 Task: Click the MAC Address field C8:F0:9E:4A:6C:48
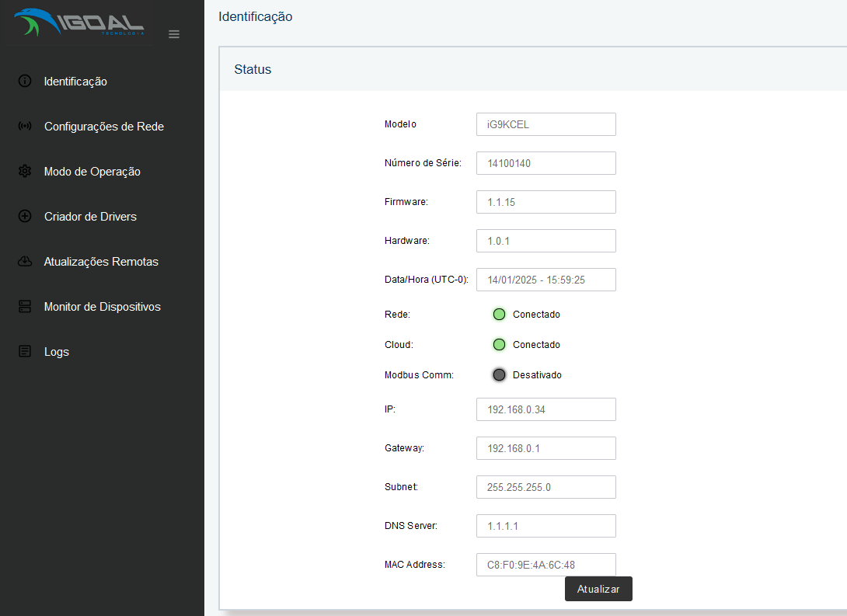click(546, 565)
